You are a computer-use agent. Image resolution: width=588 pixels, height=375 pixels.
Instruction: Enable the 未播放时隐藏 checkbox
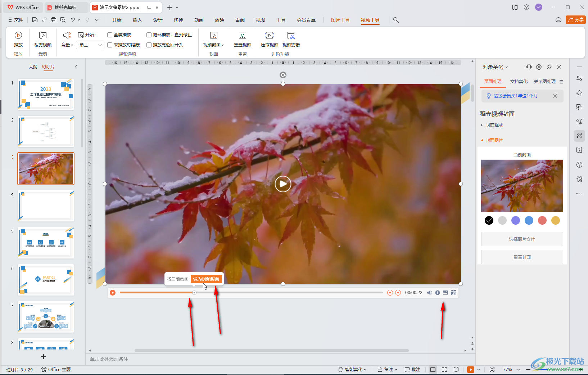click(x=110, y=45)
